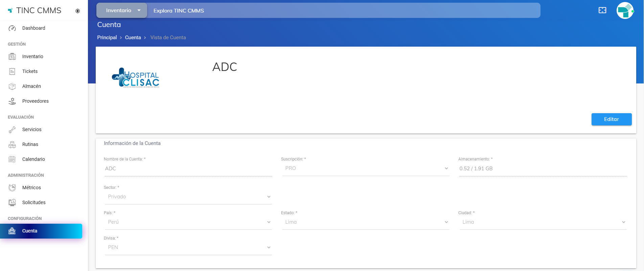This screenshot has width=644, height=271.
Task: Select Métricos in the sidebar menu
Action: [31, 188]
